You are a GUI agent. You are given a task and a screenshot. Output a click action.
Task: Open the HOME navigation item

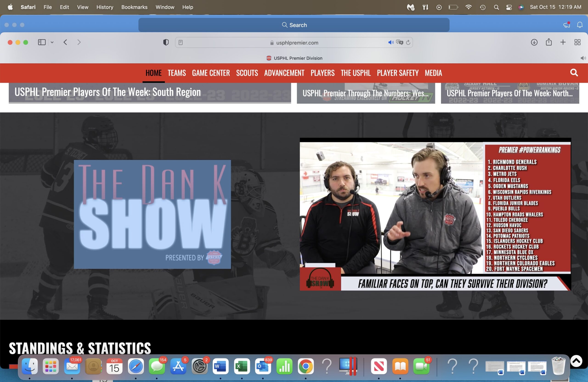tap(153, 73)
